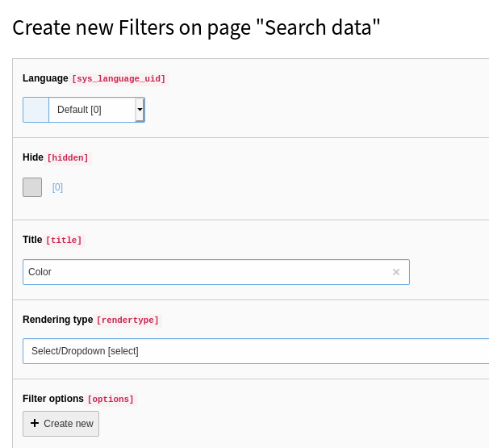
Task: Toggle the Hide checkbox
Action: point(32,187)
